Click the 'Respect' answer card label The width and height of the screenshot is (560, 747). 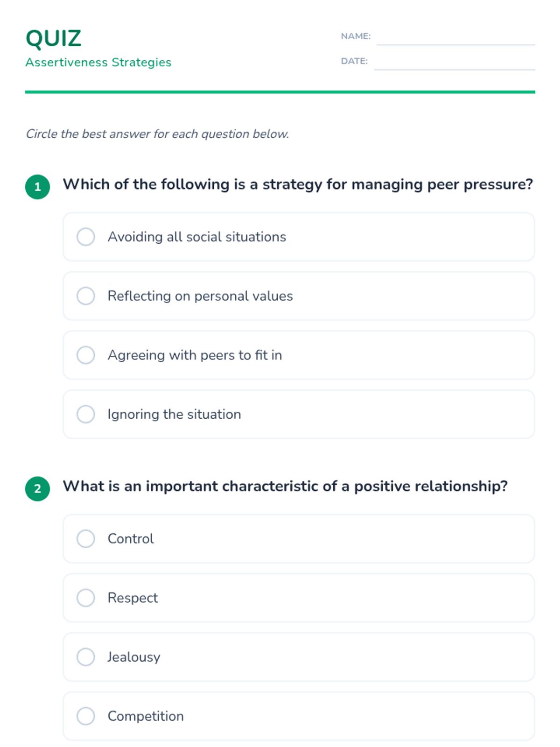pos(133,598)
